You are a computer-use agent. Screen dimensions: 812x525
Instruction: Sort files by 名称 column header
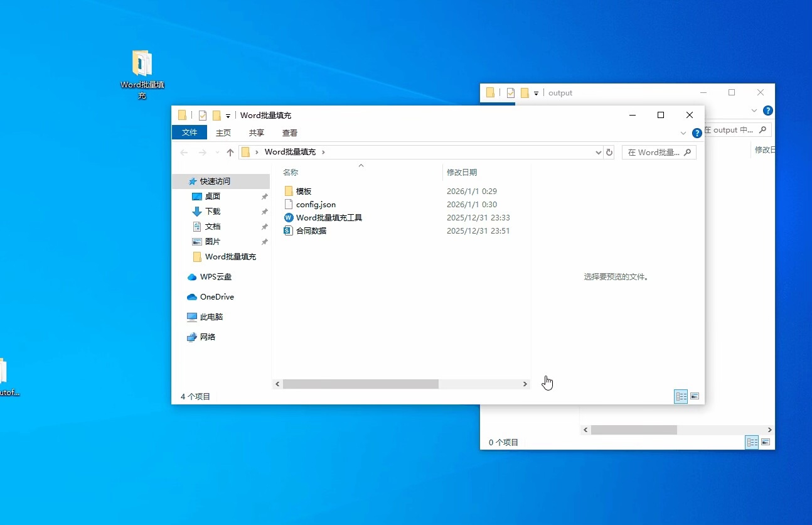[x=291, y=173]
